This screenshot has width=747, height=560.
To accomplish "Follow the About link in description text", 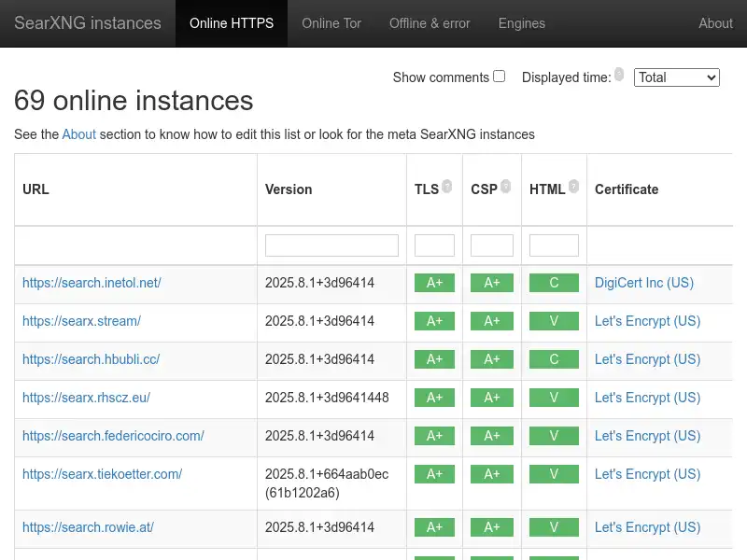I will (79, 134).
